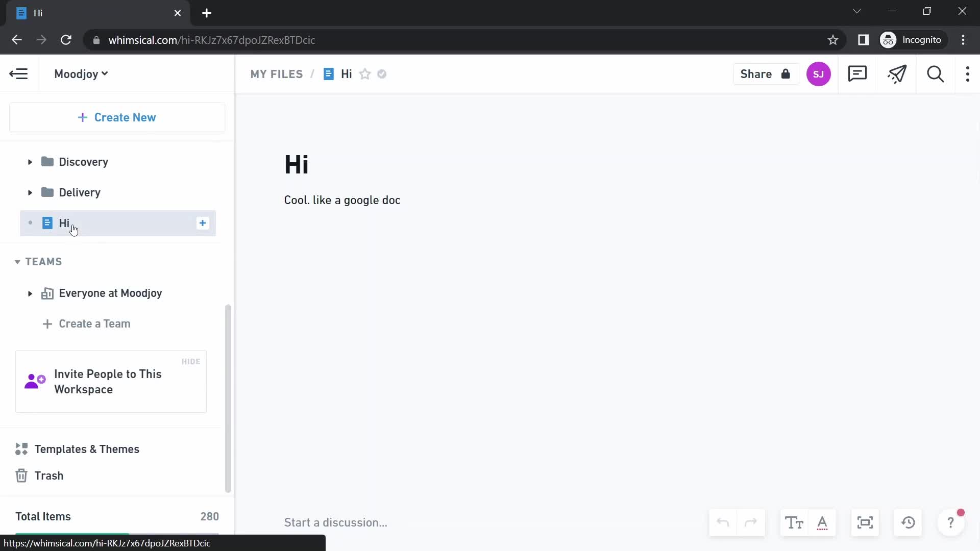The width and height of the screenshot is (980, 551).
Task: Open Templates and Themes section
Action: coord(87,449)
